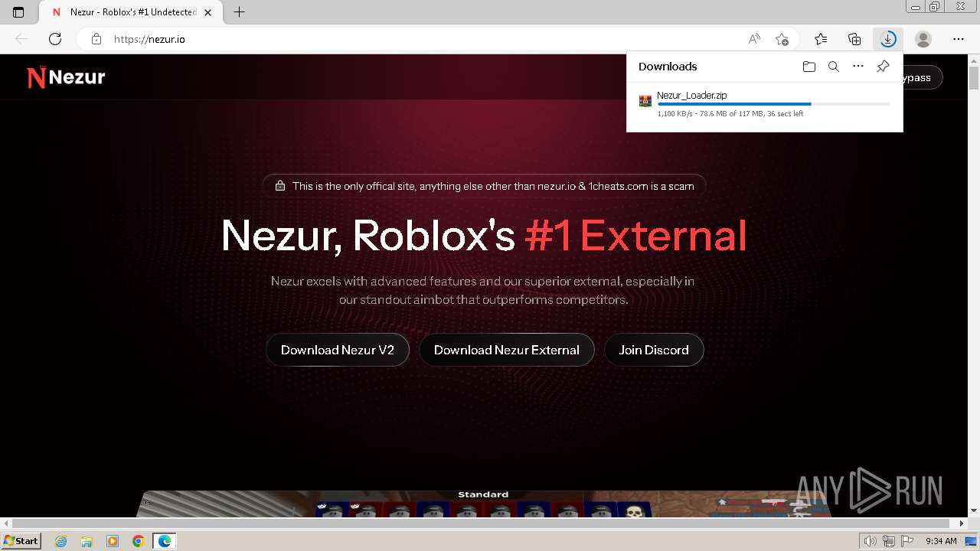Click the Nezur, Roblox's #1 External heading
Image resolution: width=980 pixels, height=551 pixels.
coord(484,235)
